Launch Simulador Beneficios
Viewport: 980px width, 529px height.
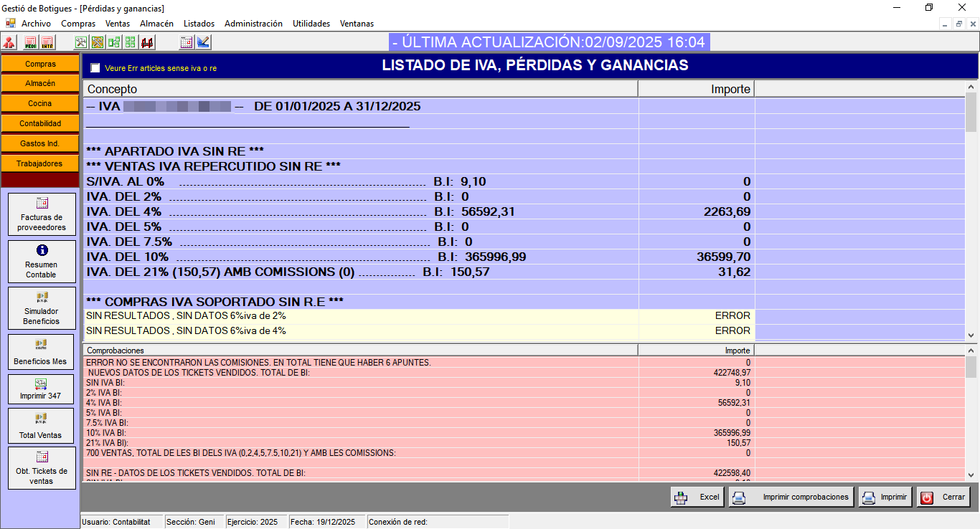coord(42,308)
